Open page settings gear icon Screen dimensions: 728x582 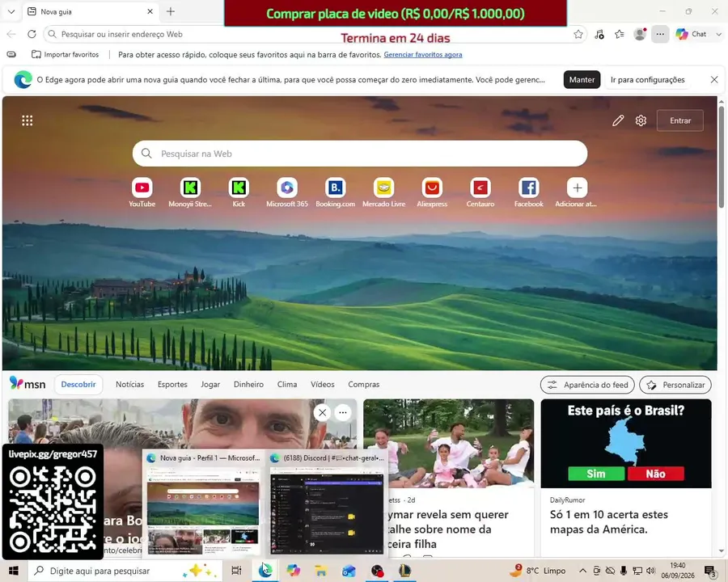click(x=641, y=120)
